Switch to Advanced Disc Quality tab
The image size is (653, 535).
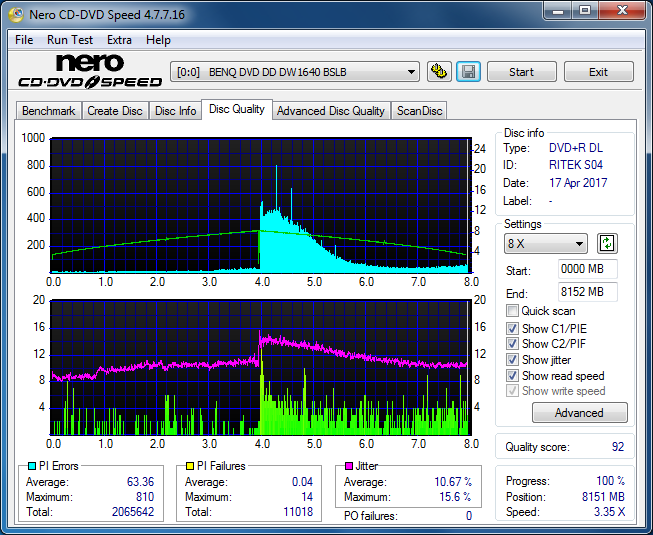coord(331,111)
